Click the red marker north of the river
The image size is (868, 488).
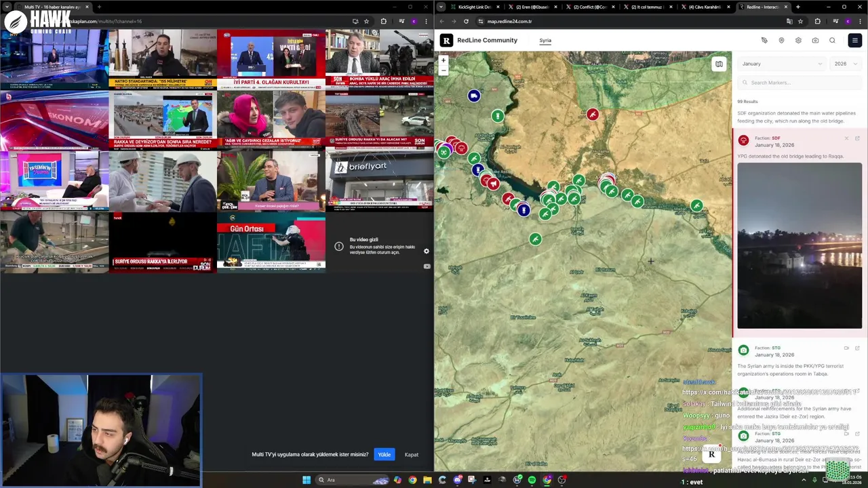pyautogui.click(x=593, y=115)
